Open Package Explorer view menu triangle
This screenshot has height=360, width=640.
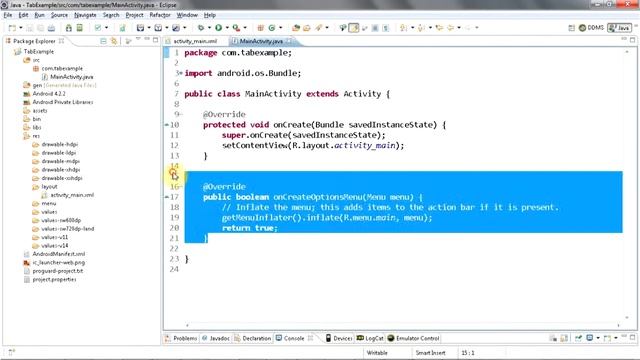(x=138, y=40)
